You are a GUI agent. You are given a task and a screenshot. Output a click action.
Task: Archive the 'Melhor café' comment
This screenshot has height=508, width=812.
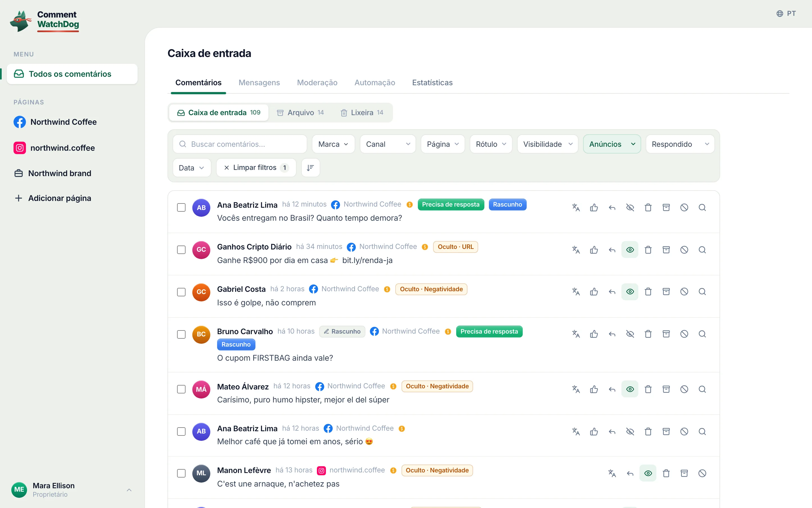667,432
